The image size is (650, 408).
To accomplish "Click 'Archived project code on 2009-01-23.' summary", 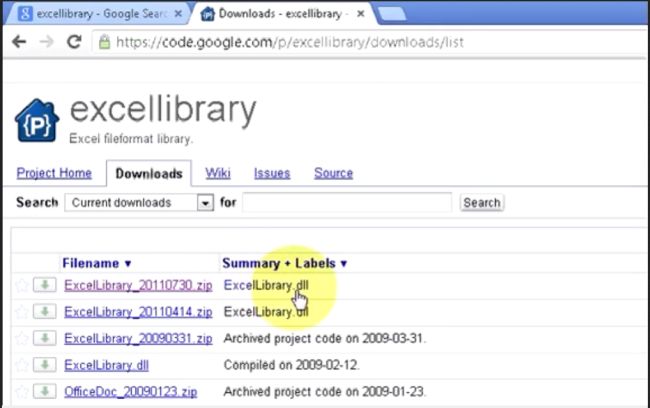I will tap(325, 392).
